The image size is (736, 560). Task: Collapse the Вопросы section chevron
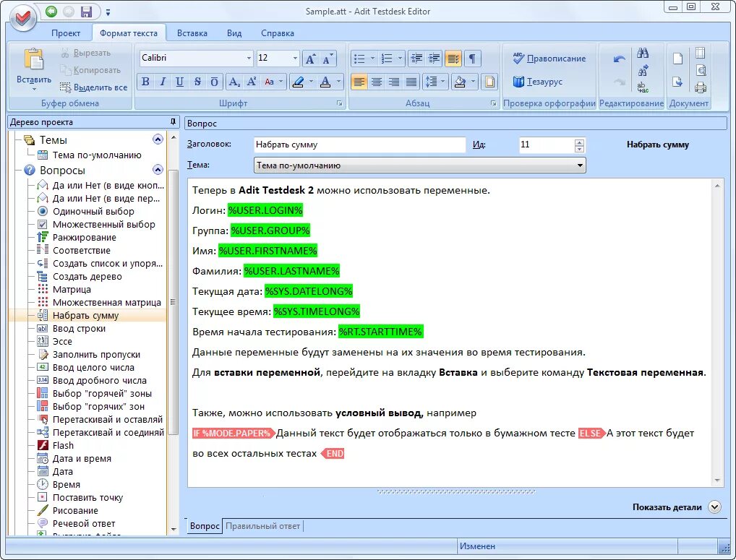pos(158,170)
